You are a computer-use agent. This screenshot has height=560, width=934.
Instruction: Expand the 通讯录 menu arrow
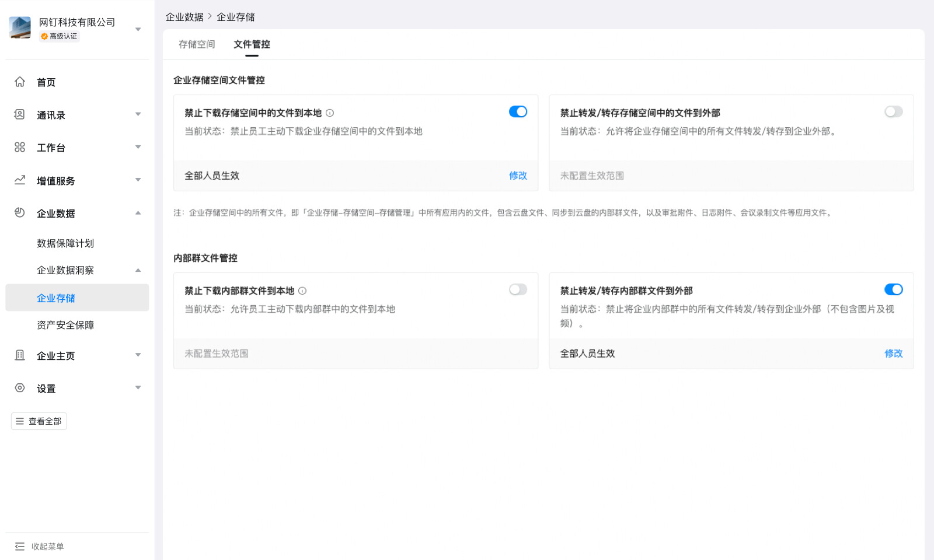click(138, 114)
